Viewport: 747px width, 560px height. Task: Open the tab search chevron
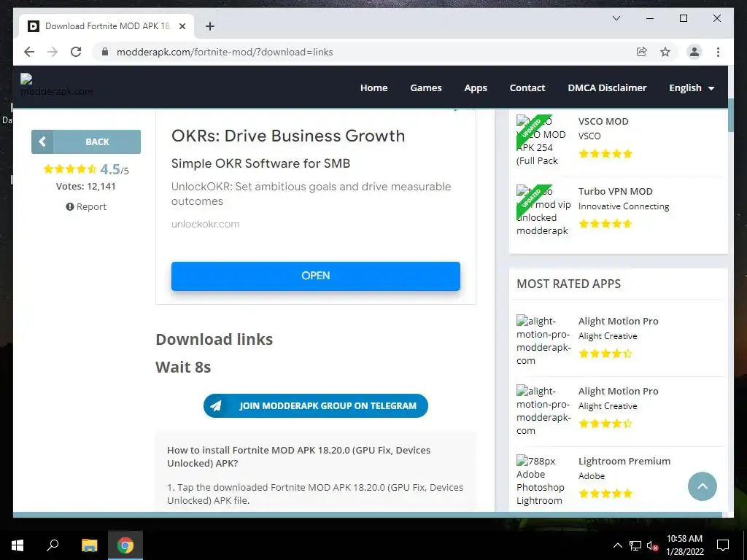(x=616, y=18)
